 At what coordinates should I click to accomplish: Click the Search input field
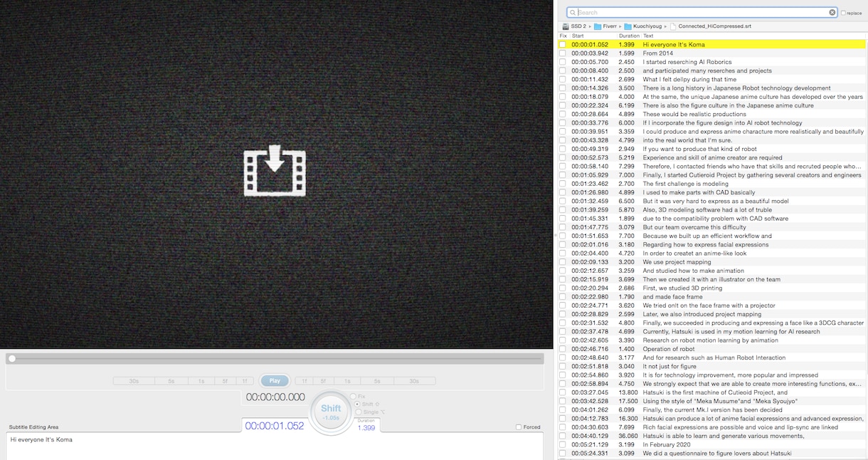coord(704,13)
